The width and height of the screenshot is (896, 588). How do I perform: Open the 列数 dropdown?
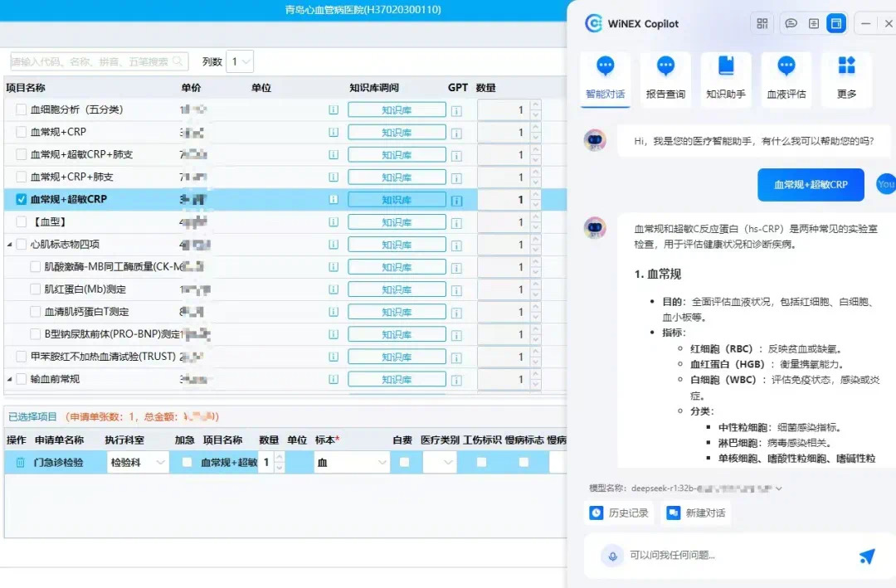[240, 61]
